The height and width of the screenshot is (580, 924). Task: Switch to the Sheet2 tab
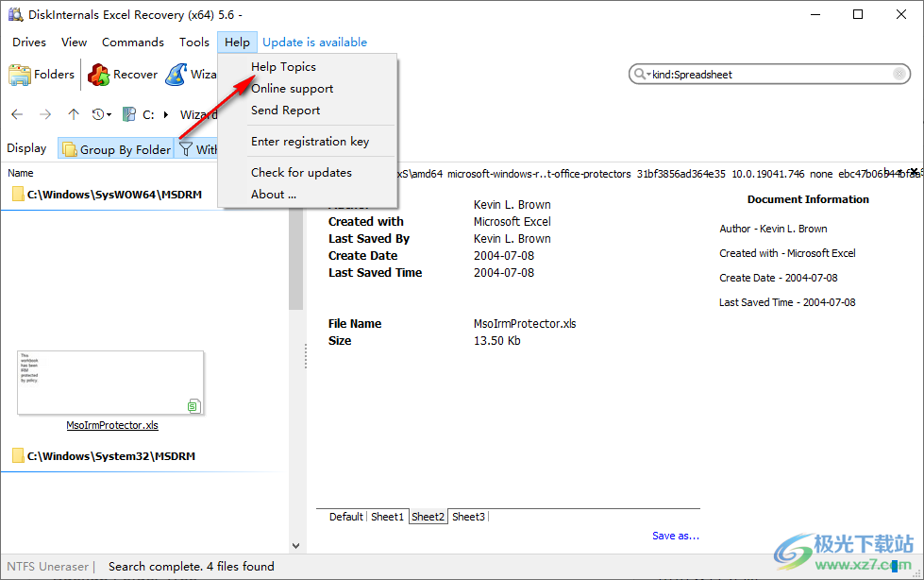pyautogui.click(x=428, y=517)
